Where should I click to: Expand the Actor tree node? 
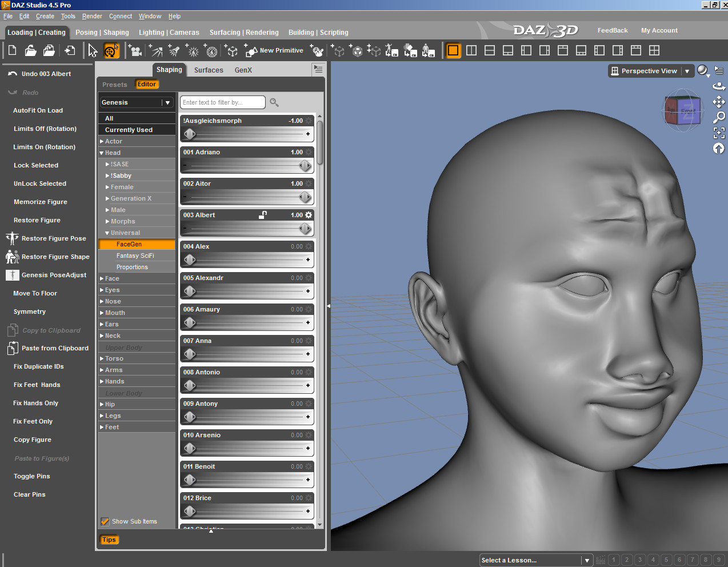[102, 141]
